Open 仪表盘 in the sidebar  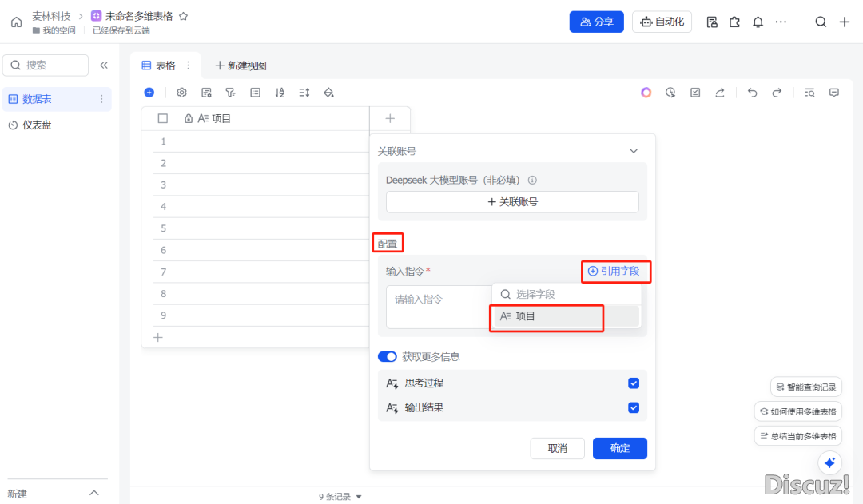tap(36, 125)
